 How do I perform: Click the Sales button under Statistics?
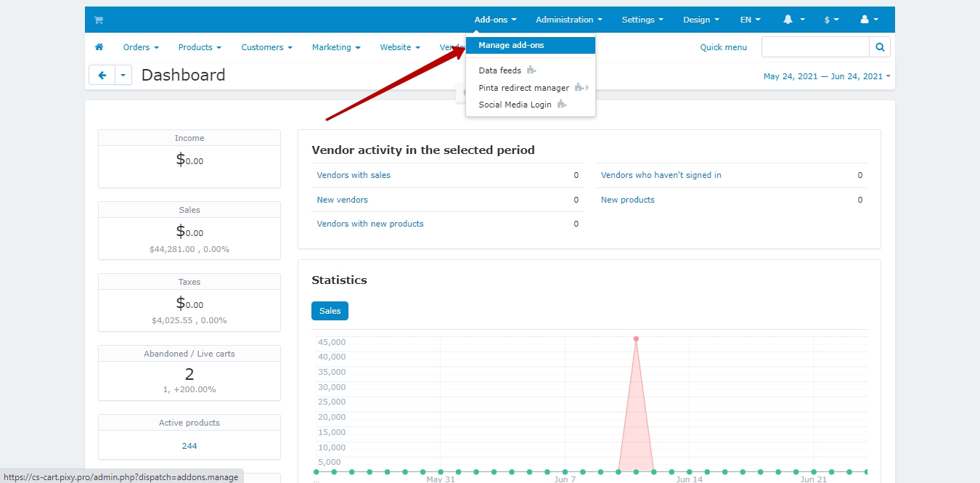click(x=330, y=311)
